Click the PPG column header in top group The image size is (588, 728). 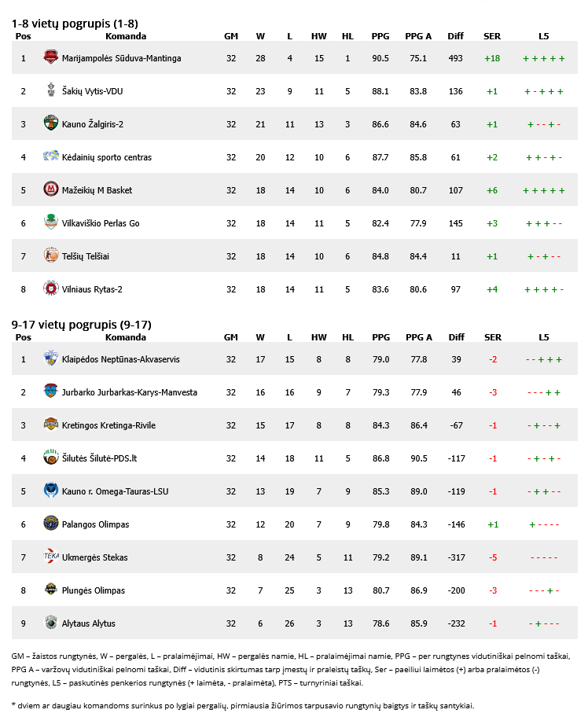click(380, 36)
